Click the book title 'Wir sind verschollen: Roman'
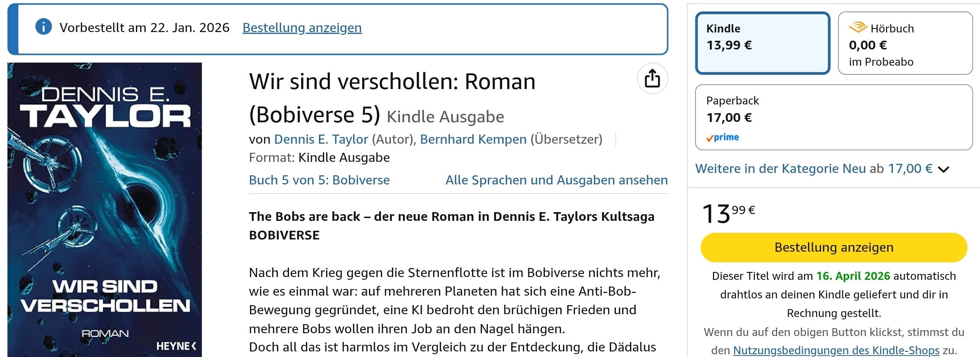The width and height of the screenshot is (980, 357). point(392,82)
